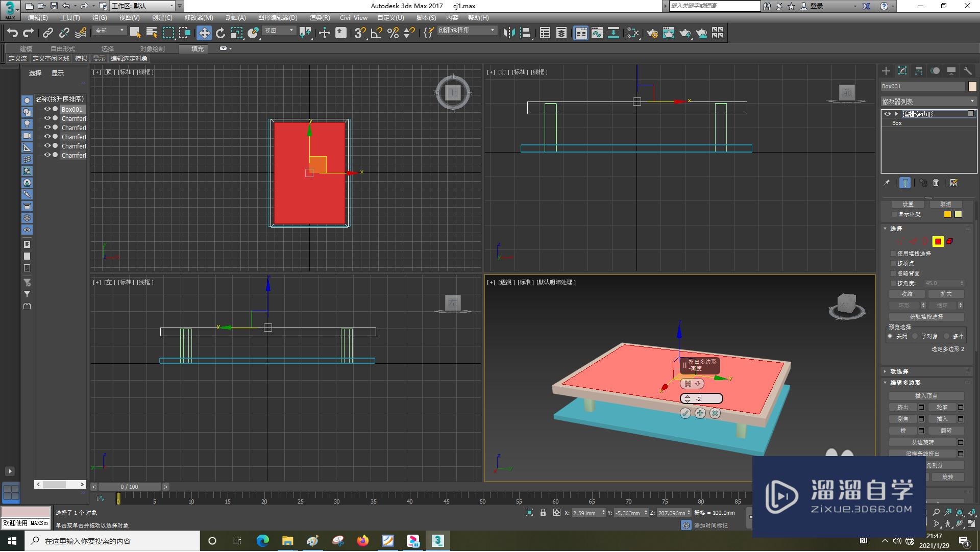This screenshot has height=552, width=980.
Task: Select Polygon sub-object level icon
Action: tap(938, 241)
